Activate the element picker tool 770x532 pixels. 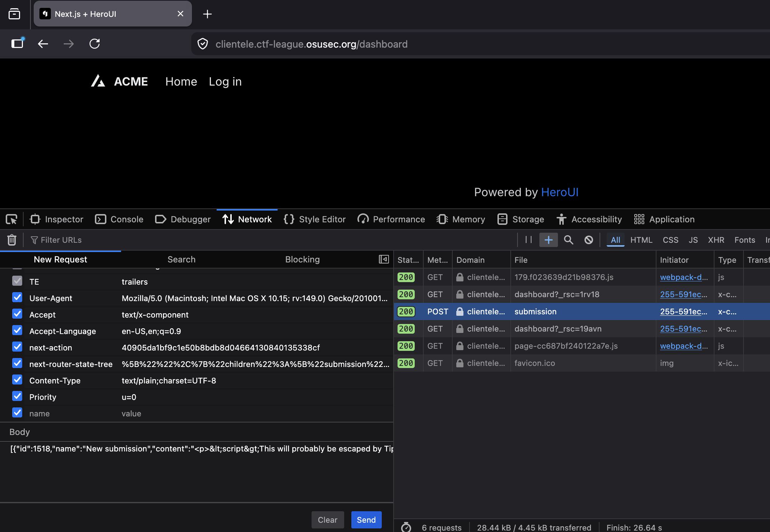pyautogui.click(x=11, y=219)
